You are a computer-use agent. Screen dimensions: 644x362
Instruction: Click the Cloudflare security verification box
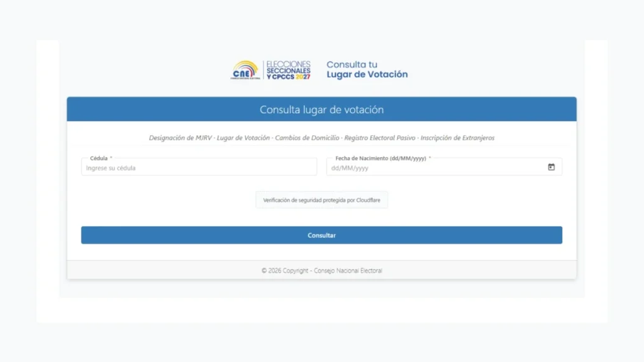[x=321, y=200]
